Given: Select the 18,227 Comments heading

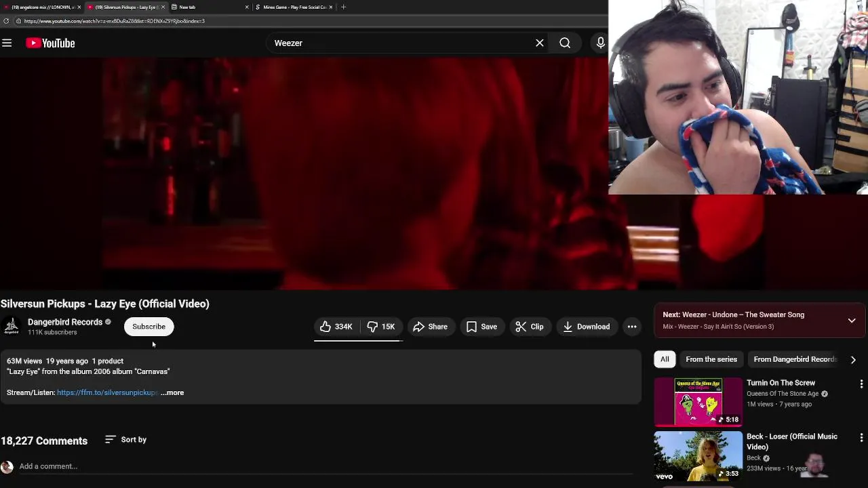Looking at the screenshot, I should click(44, 441).
